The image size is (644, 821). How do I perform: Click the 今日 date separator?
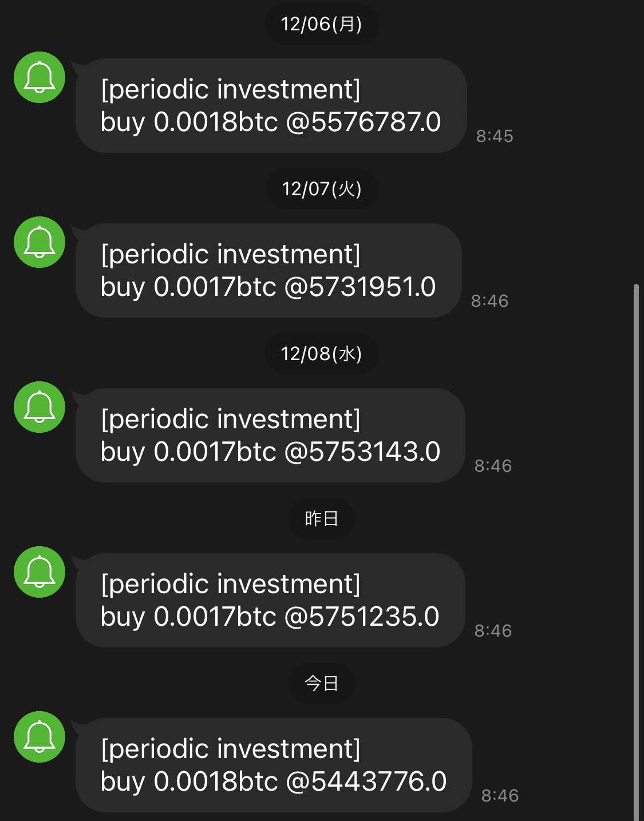[x=322, y=684]
